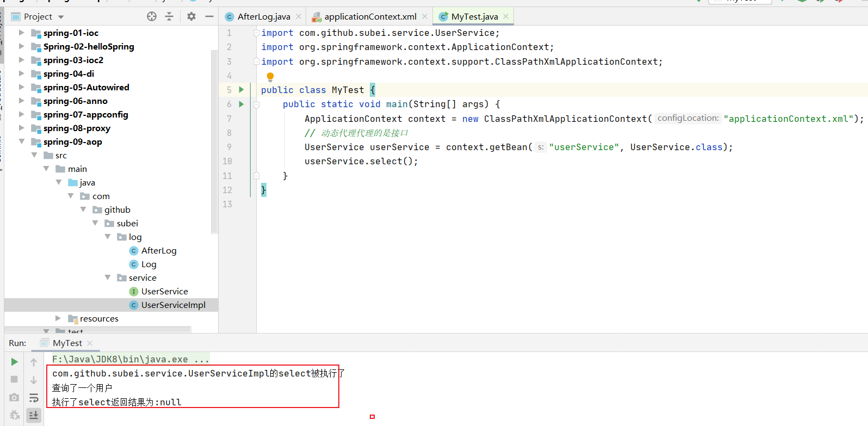Screen dimensions: 868x426
Task: Switch to the applicationContext.xml tab
Action: pos(370,17)
